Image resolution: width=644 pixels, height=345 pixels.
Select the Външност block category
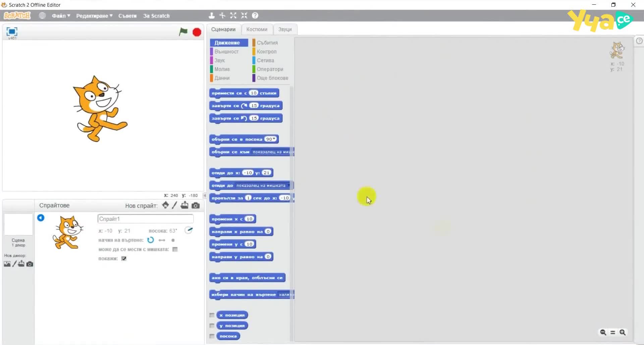click(229, 51)
